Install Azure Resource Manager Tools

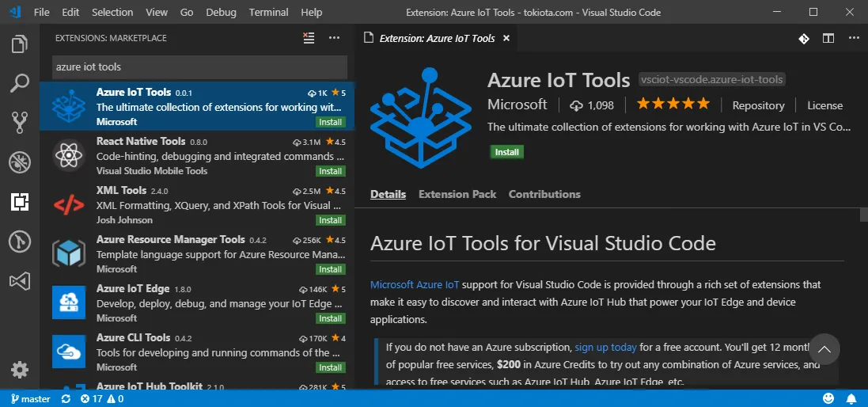coord(331,269)
